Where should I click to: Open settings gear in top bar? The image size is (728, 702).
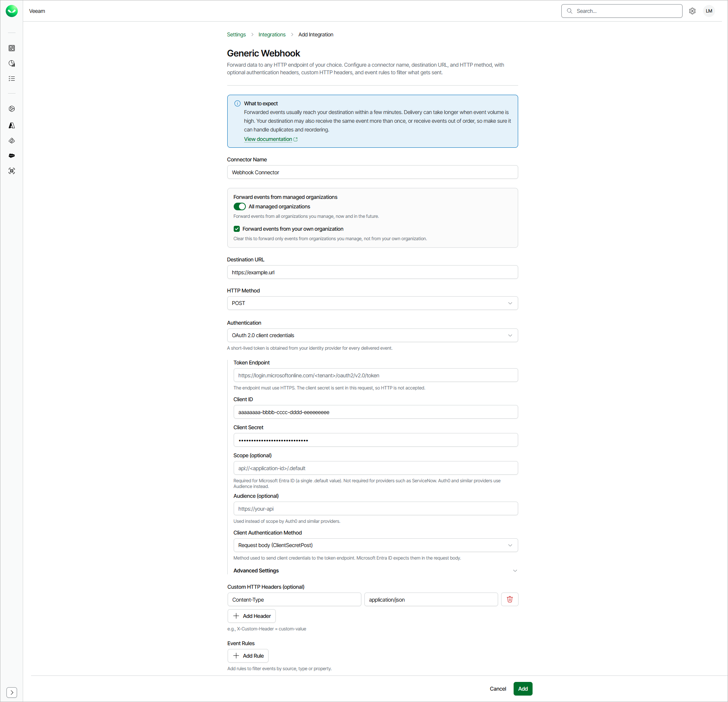[692, 11]
